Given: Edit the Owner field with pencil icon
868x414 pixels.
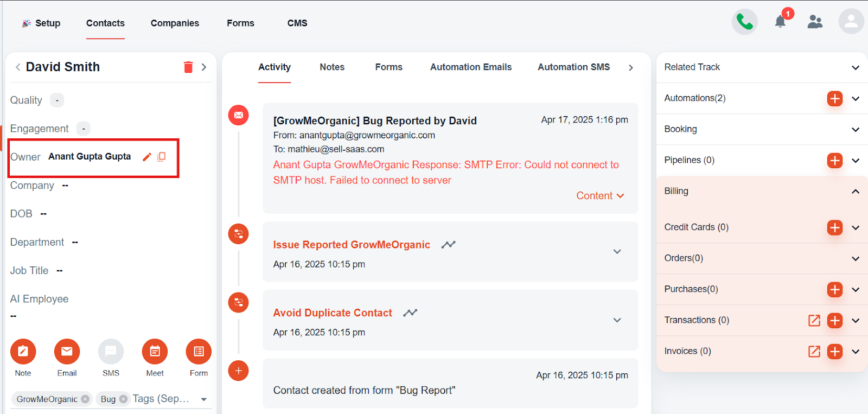Looking at the screenshot, I should pos(146,157).
